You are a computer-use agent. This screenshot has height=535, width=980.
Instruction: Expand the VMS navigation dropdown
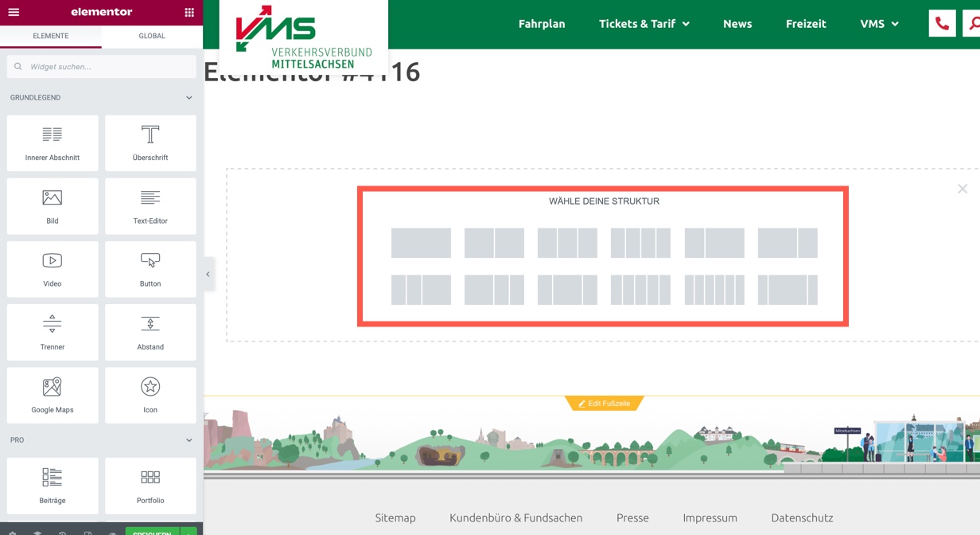pyautogui.click(x=879, y=24)
